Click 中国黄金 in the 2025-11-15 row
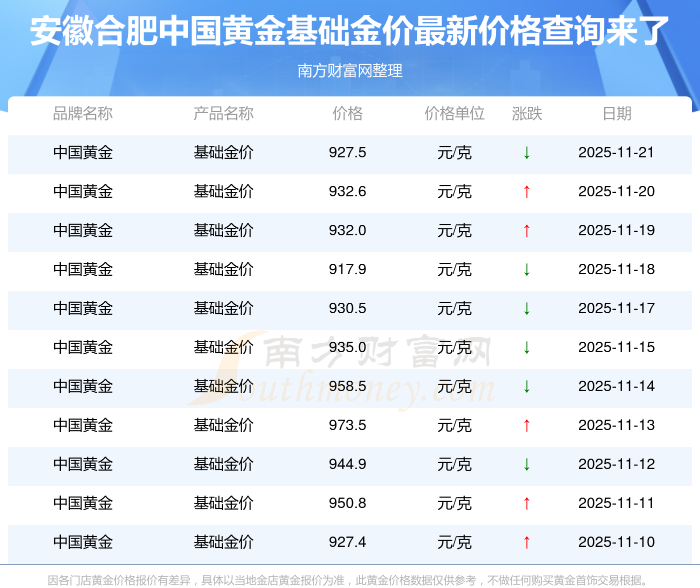The height and width of the screenshot is (588, 700). [x=83, y=347]
